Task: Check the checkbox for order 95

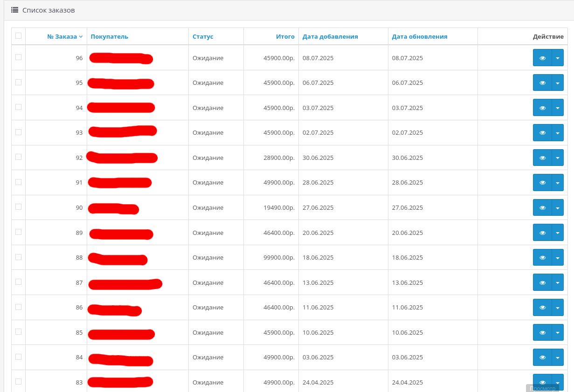Action: point(18,82)
